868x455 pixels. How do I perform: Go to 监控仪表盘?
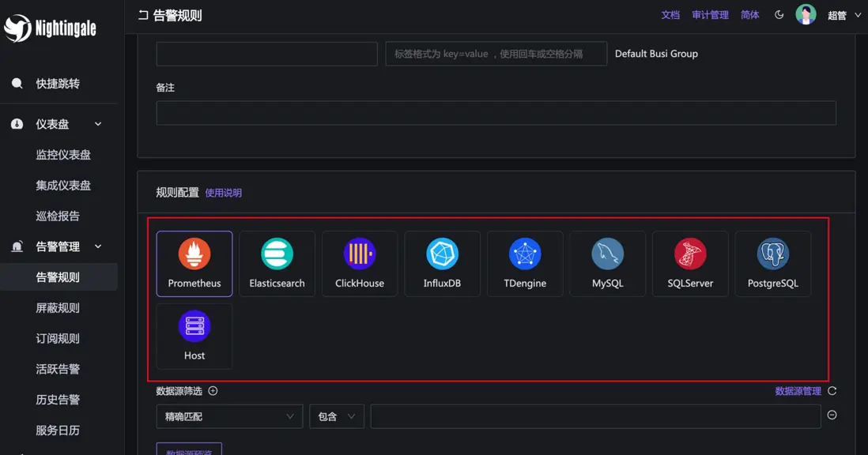click(x=63, y=155)
